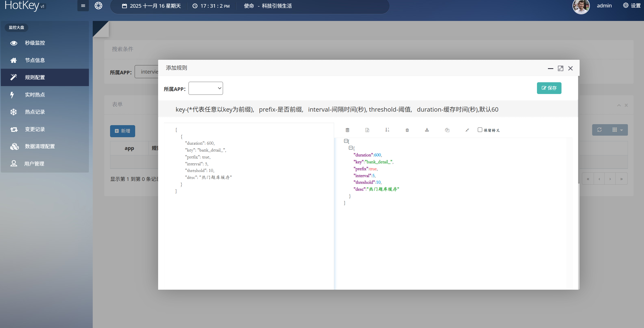Go to 节点信息 sidebar item
Image resolution: width=644 pixels, height=328 pixels.
coord(35,60)
